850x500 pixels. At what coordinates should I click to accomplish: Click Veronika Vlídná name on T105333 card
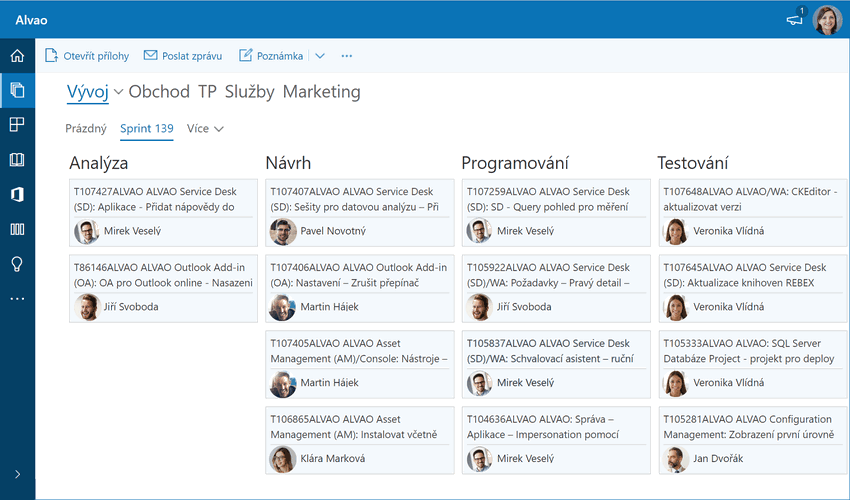[729, 383]
